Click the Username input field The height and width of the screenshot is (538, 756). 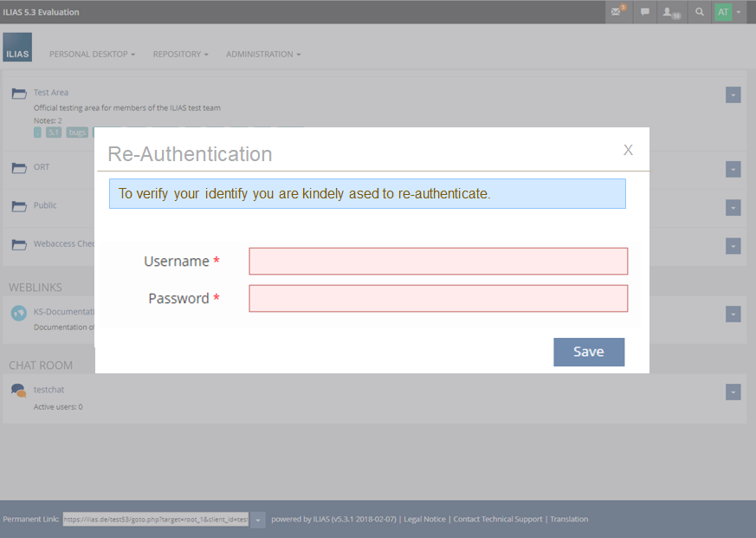point(438,262)
